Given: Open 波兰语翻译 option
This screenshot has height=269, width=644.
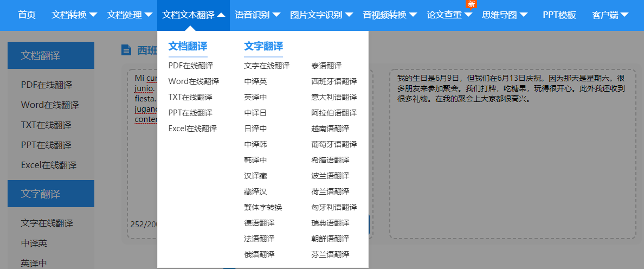Looking at the screenshot, I should coord(330,176).
